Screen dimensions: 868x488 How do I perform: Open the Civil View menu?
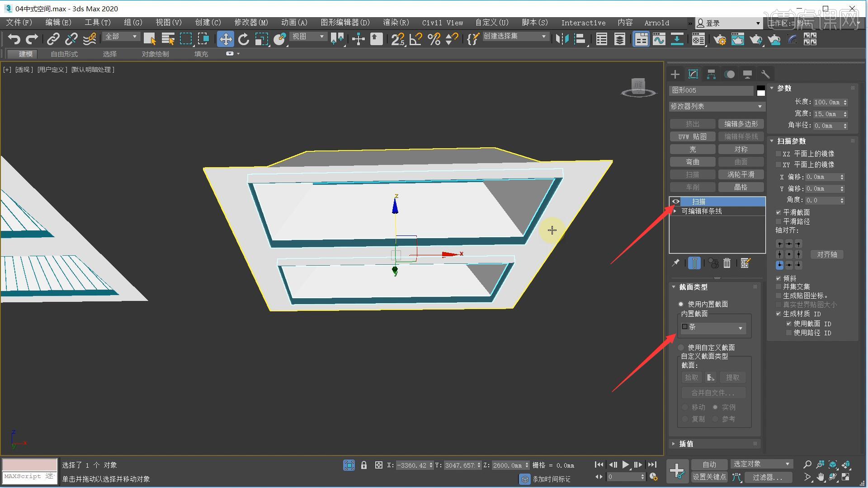click(442, 23)
